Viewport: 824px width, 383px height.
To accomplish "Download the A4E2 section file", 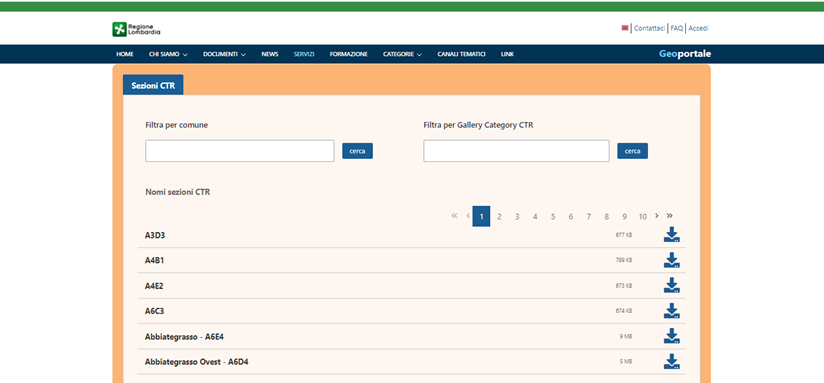I will pos(672,285).
